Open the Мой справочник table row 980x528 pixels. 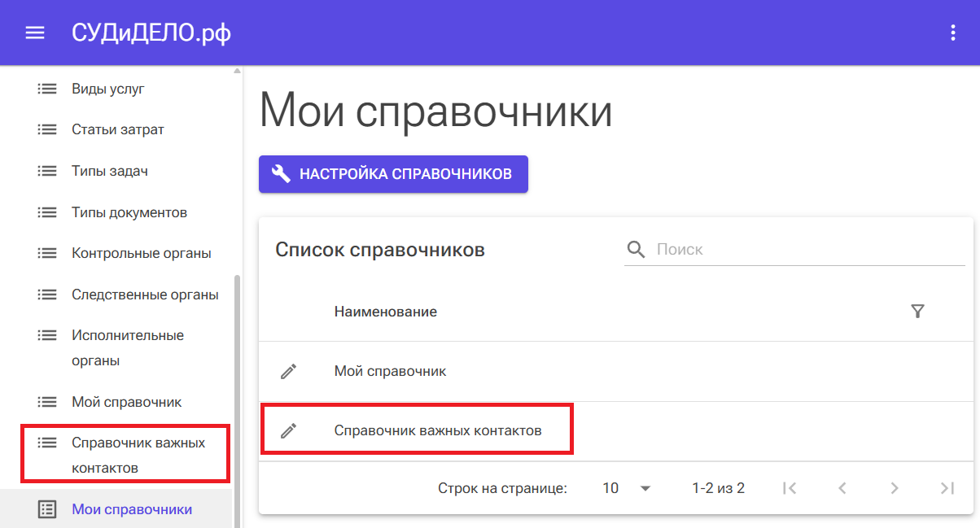(390, 372)
